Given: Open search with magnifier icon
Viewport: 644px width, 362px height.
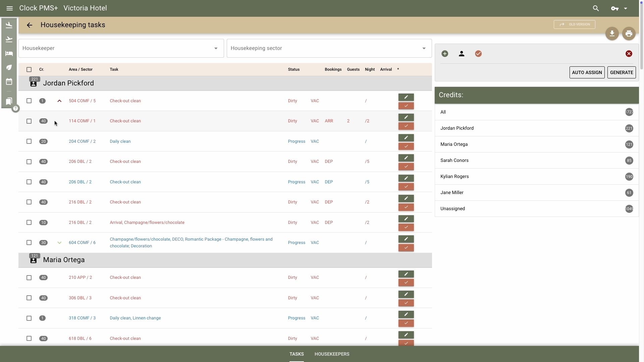Looking at the screenshot, I should pos(596,8).
